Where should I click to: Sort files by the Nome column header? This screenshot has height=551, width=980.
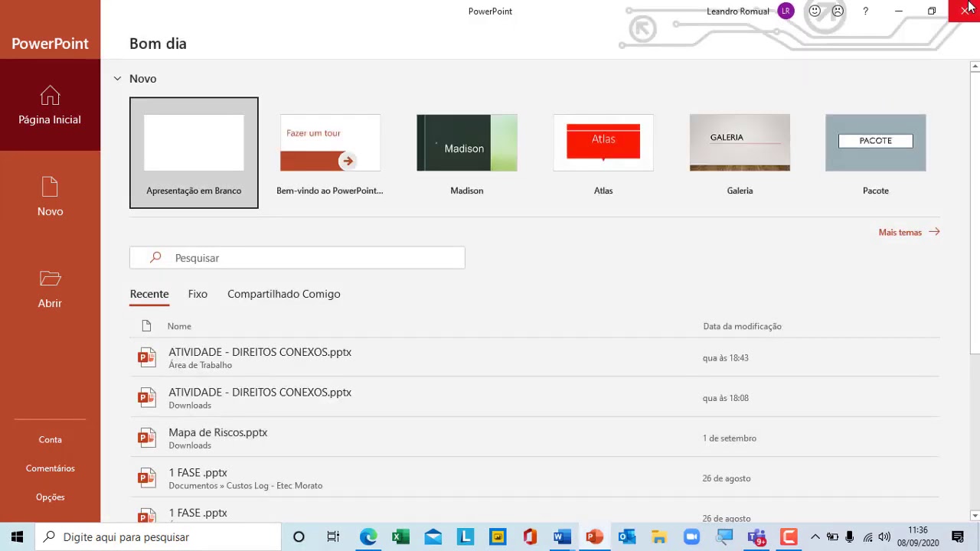[179, 326]
